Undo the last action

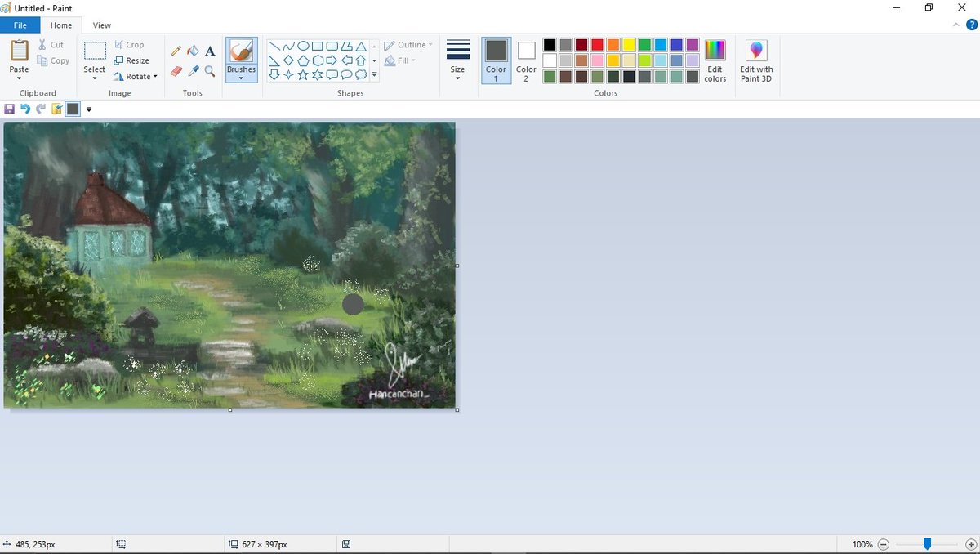[x=25, y=109]
